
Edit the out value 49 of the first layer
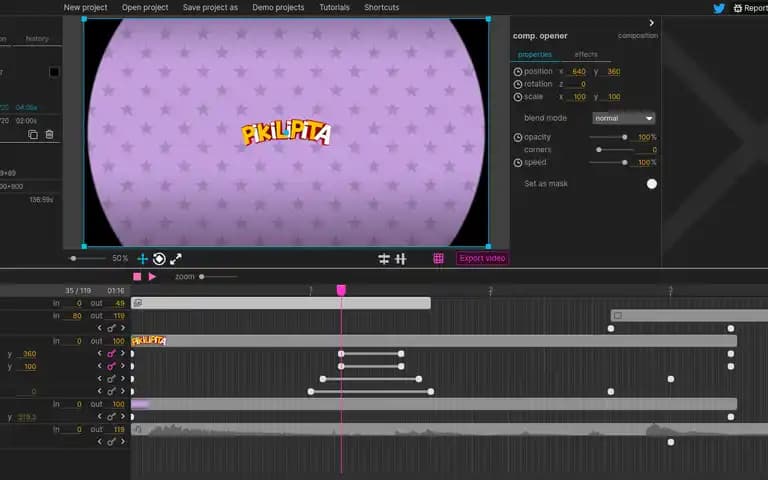coord(120,304)
